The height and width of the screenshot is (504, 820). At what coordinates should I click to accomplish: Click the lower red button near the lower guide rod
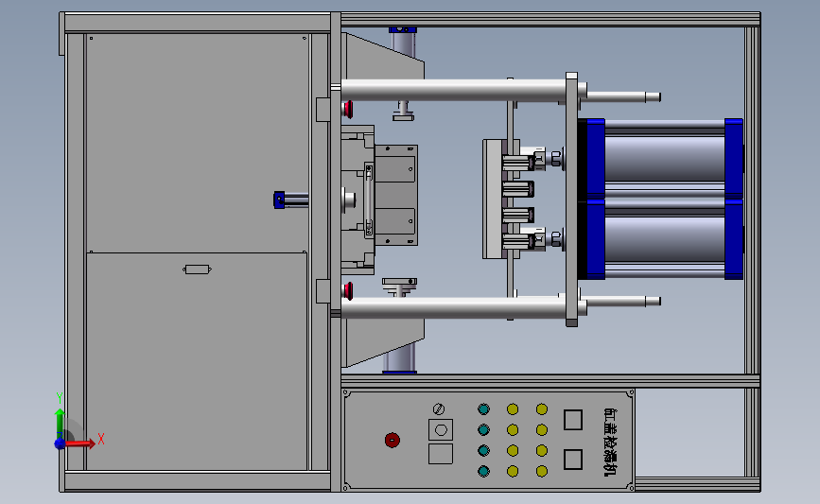pos(348,291)
